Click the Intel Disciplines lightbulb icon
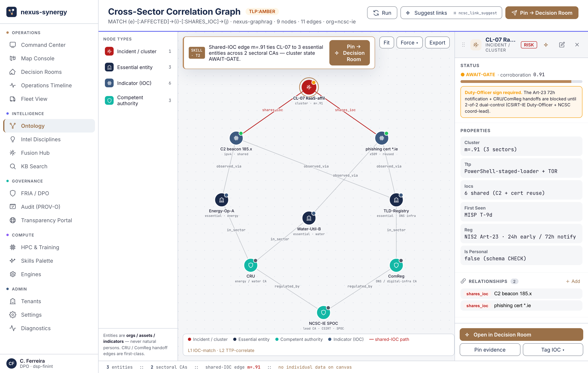This screenshot has width=588, height=373. pyautogui.click(x=13, y=139)
